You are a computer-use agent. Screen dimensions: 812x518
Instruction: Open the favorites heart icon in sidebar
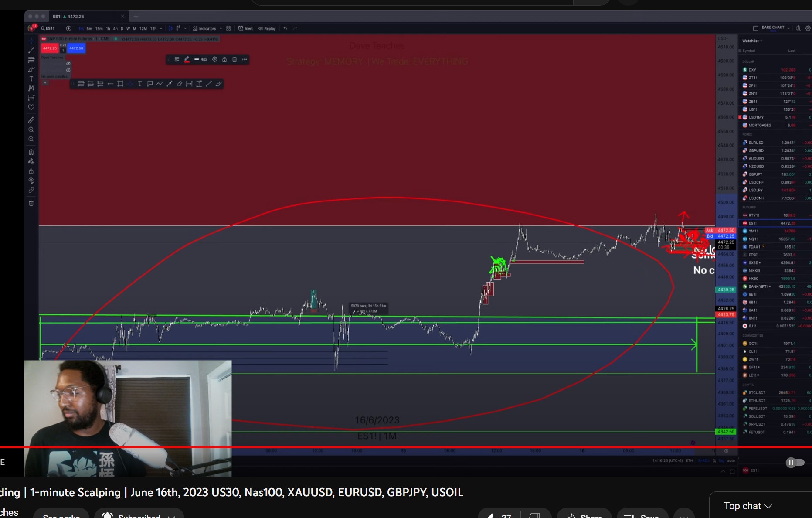pyautogui.click(x=31, y=108)
